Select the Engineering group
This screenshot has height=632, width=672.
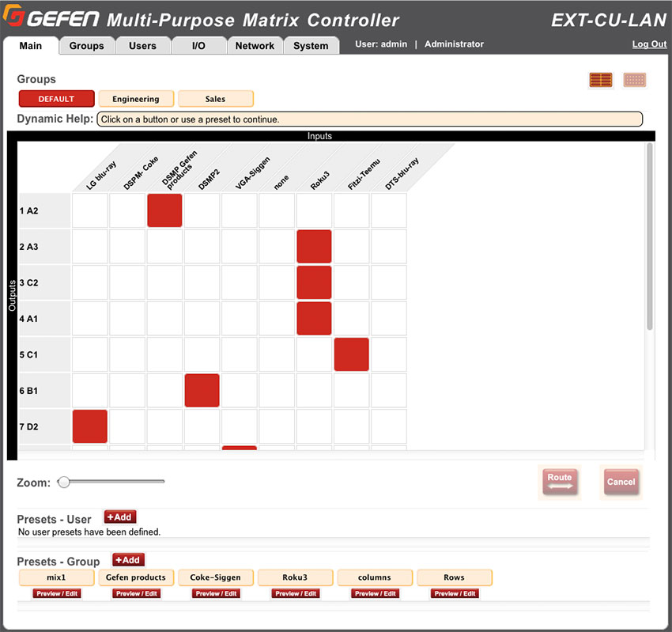(135, 98)
